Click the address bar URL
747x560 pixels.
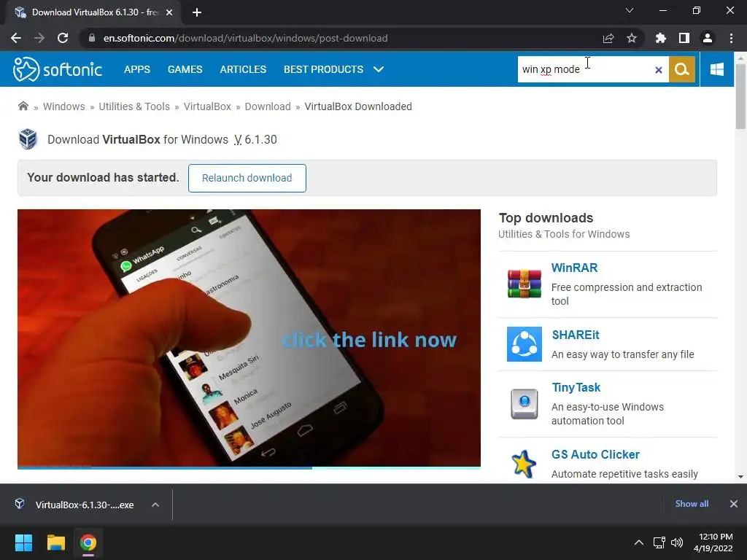[x=245, y=38]
